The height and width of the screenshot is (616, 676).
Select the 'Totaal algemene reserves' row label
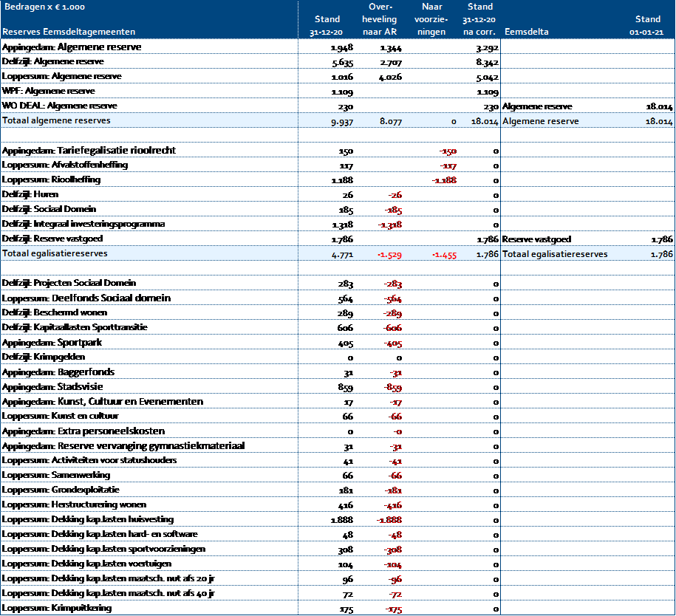click(x=56, y=120)
